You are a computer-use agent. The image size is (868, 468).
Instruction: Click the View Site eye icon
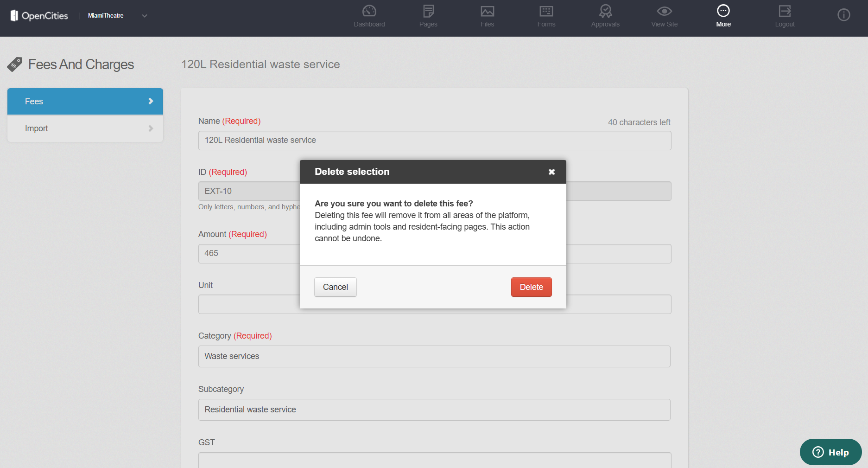coord(664,11)
